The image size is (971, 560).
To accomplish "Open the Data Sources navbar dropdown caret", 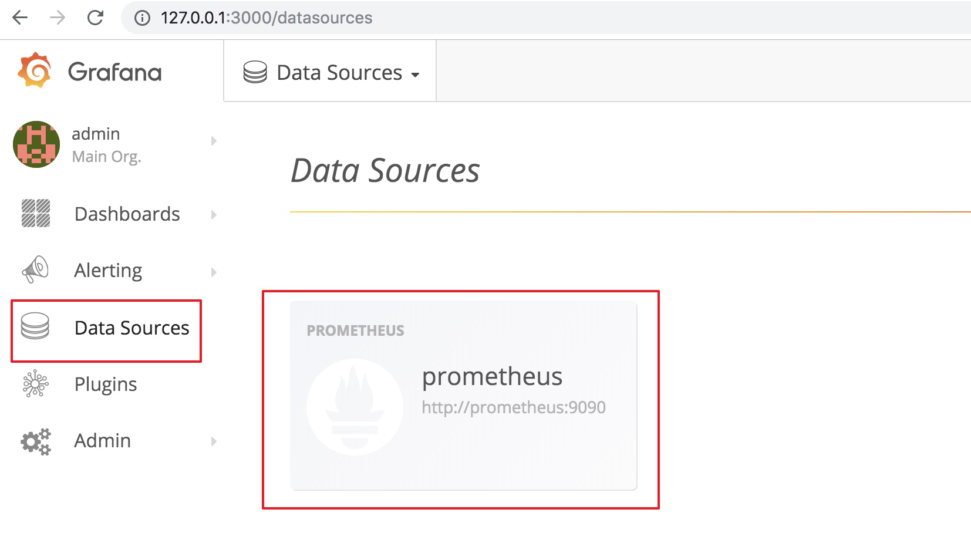I will coord(415,75).
